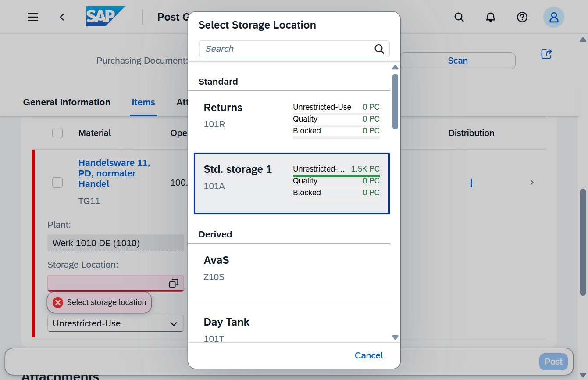Click the TG11 material number text

[x=89, y=201]
